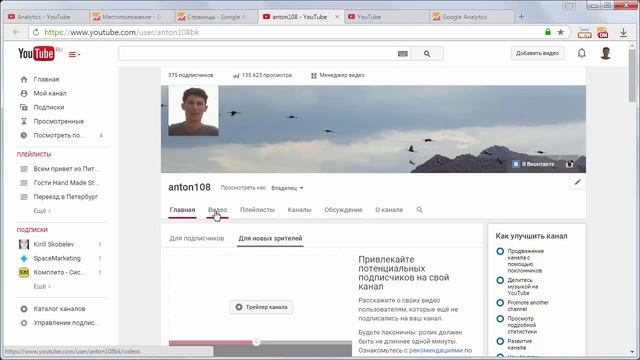
Task: Click the green lock security icon
Action: [548, 32]
